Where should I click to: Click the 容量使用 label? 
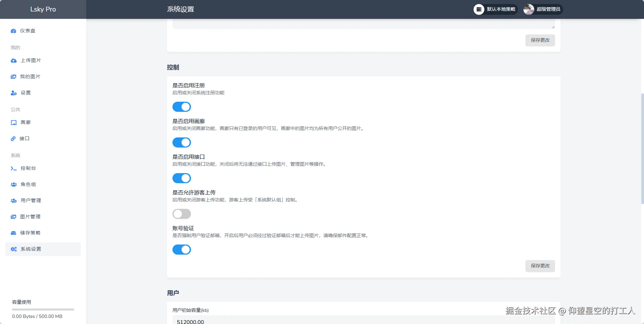pyautogui.click(x=22, y=302)
